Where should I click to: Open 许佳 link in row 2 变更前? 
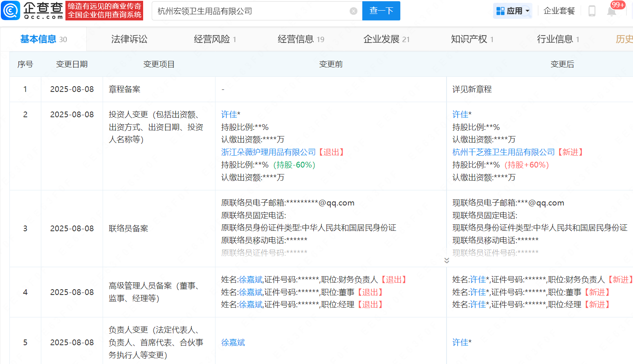coord(229,114)
